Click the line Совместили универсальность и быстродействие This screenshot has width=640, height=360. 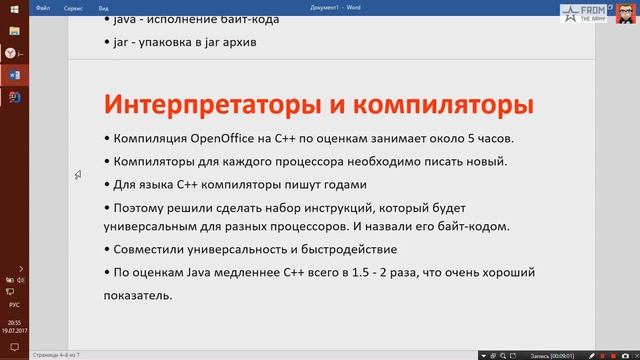point(250,249)
